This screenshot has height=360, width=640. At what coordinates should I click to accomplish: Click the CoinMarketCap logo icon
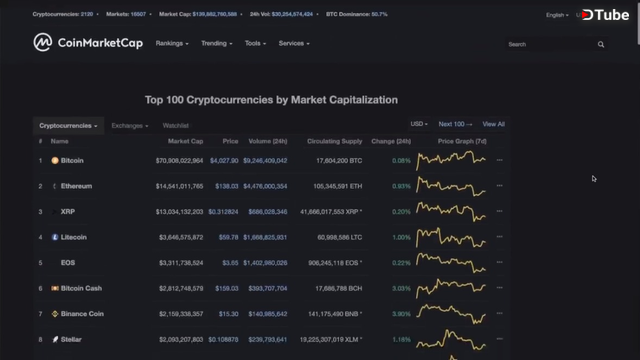pyautogui.click(x=43, y=42)
